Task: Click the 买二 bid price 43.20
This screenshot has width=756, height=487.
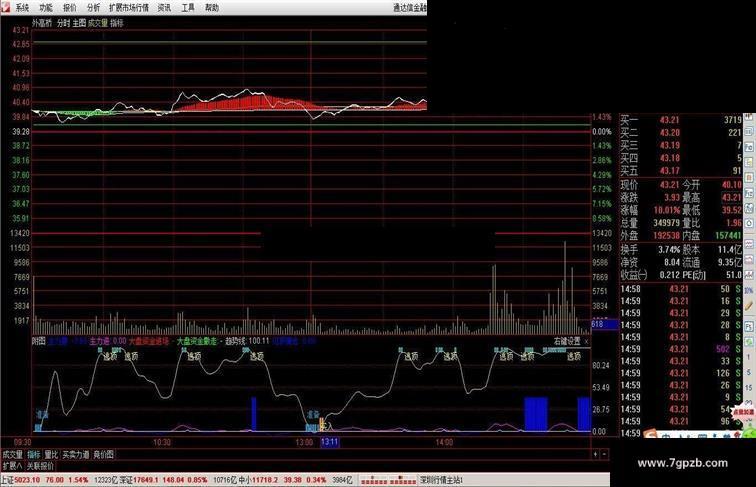Action: [x=670, y=133]
